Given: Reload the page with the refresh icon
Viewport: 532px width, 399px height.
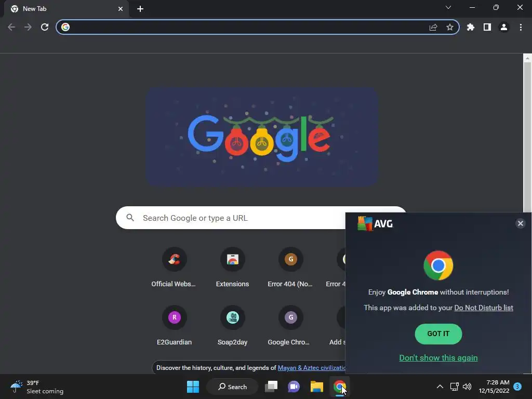Looking at the screenshot, I should 45,27.
